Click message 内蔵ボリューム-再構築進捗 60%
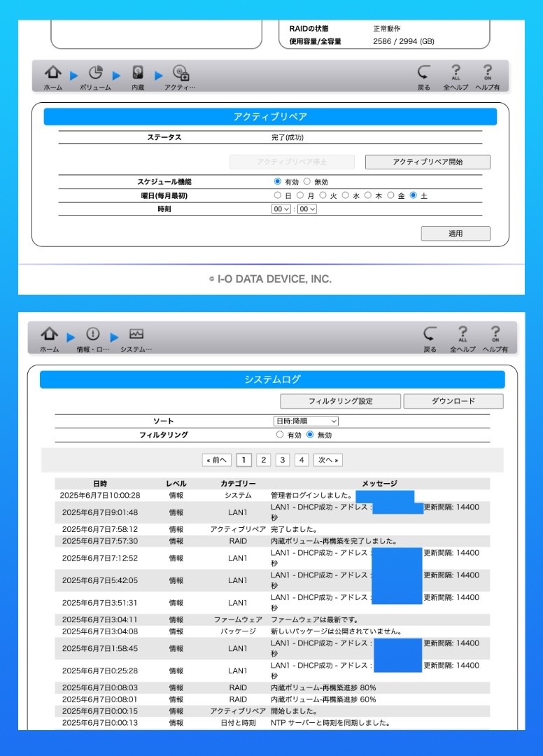 [323, 699]
